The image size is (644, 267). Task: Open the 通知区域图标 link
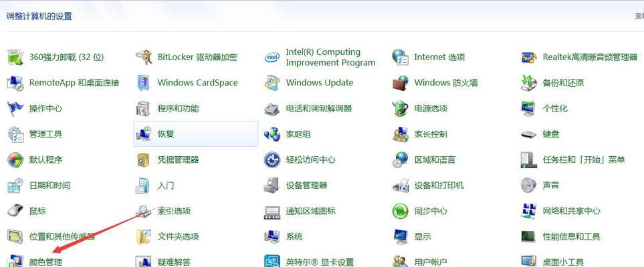coord(311,211)
